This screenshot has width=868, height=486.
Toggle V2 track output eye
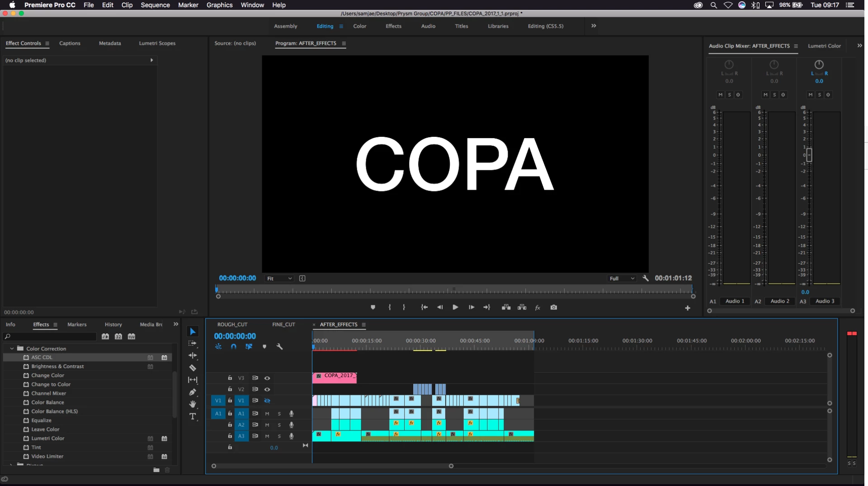click(267, 389)
